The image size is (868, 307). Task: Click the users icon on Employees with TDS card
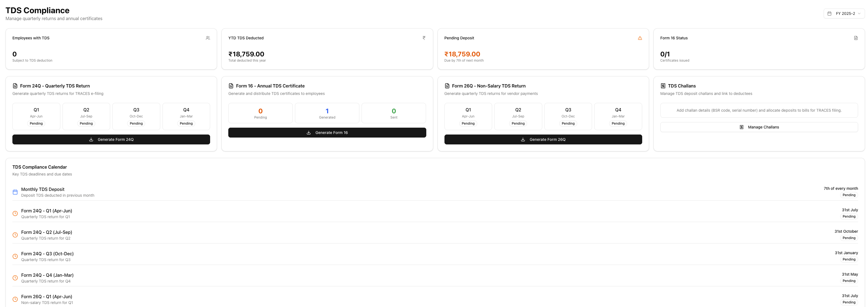pos(208,38)
